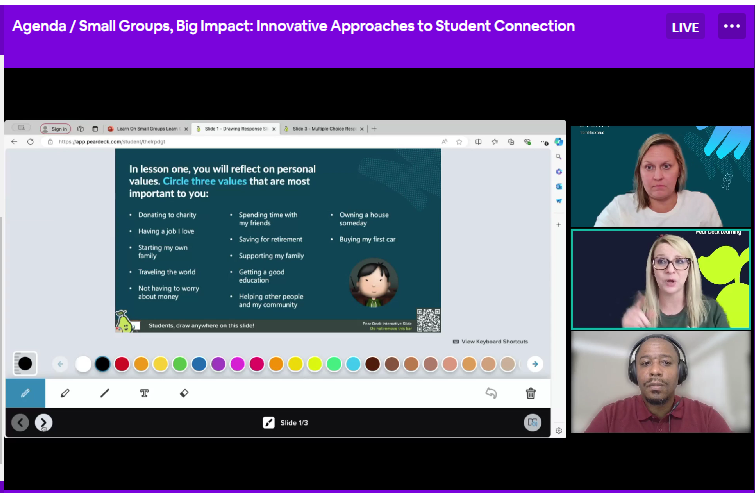Click the 'Donating to charity' value

[x=167, y=215]
